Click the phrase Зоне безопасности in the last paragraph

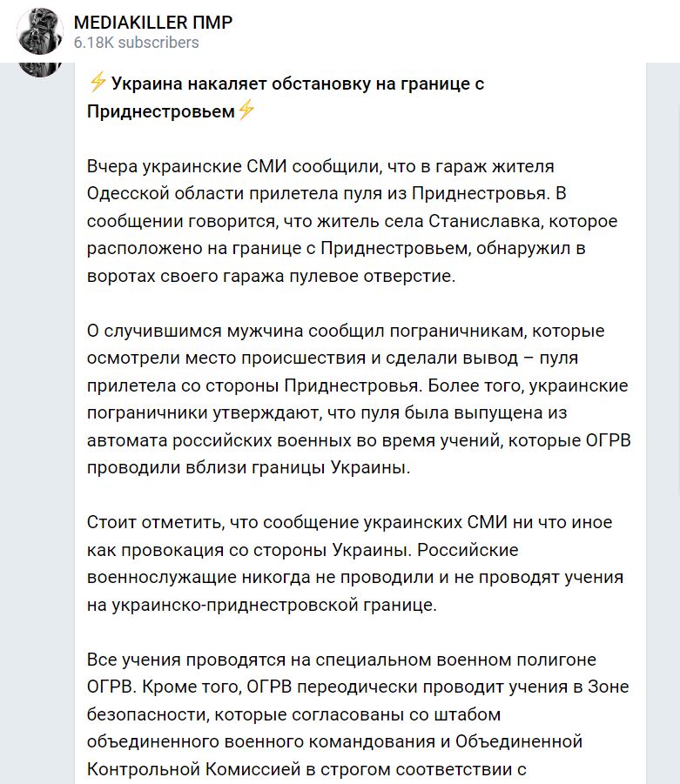[358, 700]
